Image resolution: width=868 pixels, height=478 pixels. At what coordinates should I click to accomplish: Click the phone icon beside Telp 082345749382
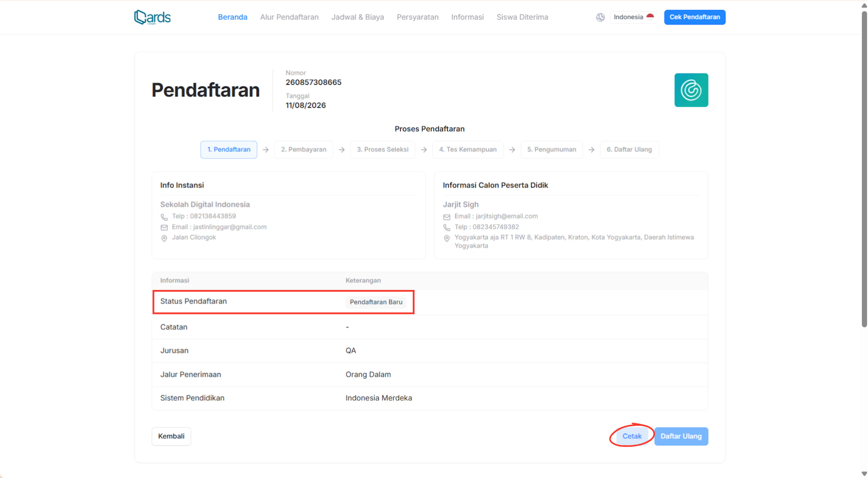[446, 227]
